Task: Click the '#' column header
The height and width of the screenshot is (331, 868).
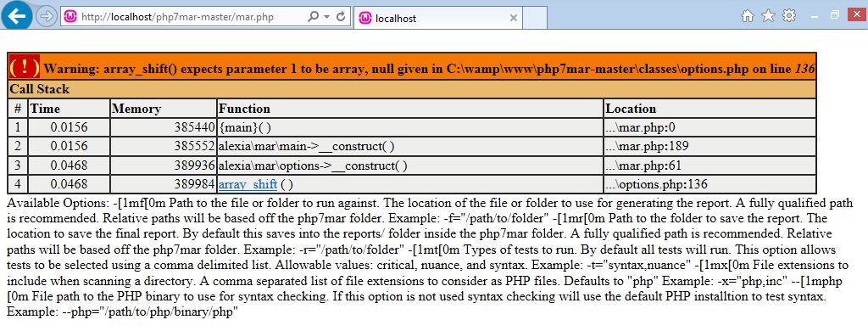Action: tap(18, 109)
